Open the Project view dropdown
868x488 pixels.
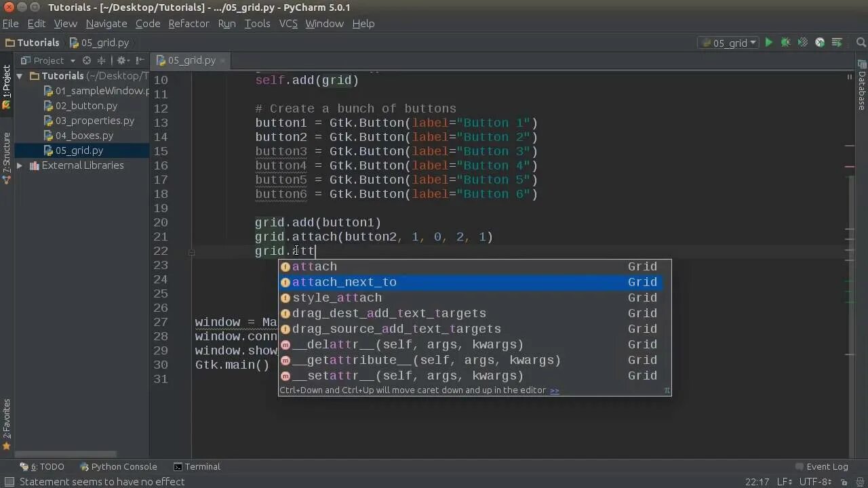[48, 60]
